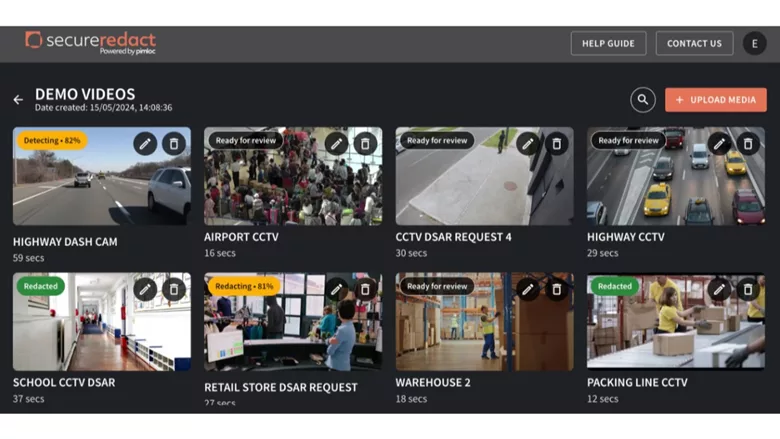Open the search magnifier icon
Screen dimensions: 780x439
643,100
